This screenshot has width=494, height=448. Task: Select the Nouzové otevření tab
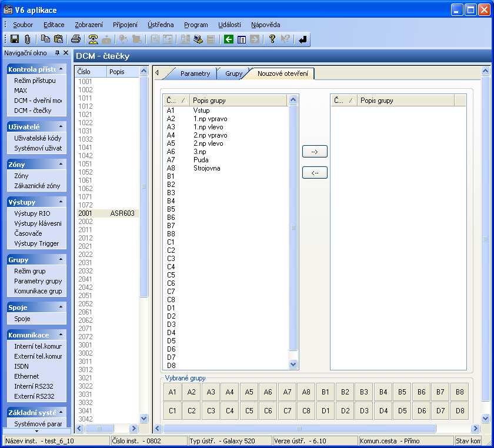click(x=283, y=73)
